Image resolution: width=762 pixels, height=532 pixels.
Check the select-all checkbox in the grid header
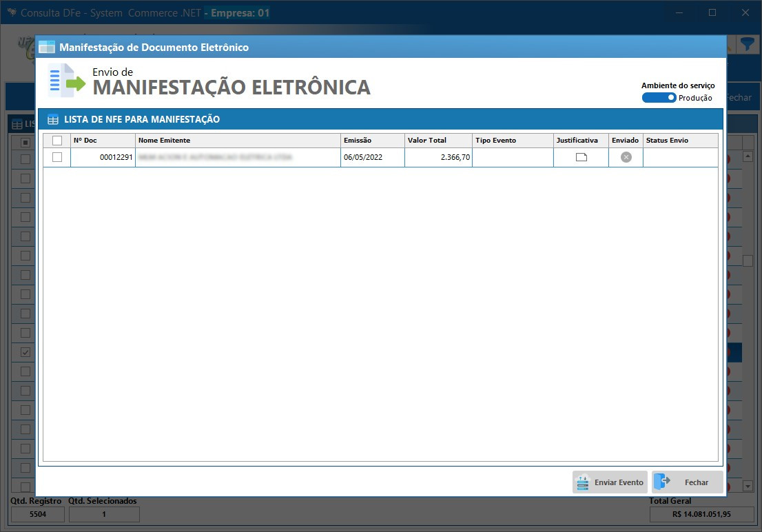pyautogui.click(x=57, y=139)
